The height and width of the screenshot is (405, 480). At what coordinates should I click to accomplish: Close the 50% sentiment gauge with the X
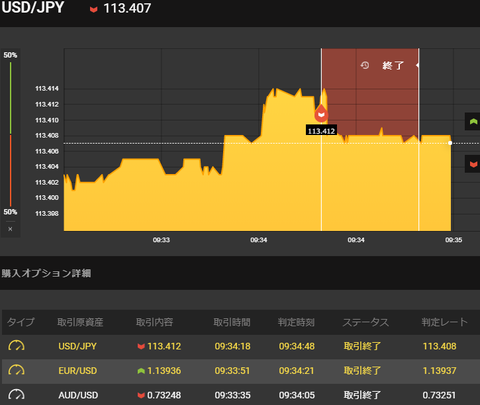(10, 229)
